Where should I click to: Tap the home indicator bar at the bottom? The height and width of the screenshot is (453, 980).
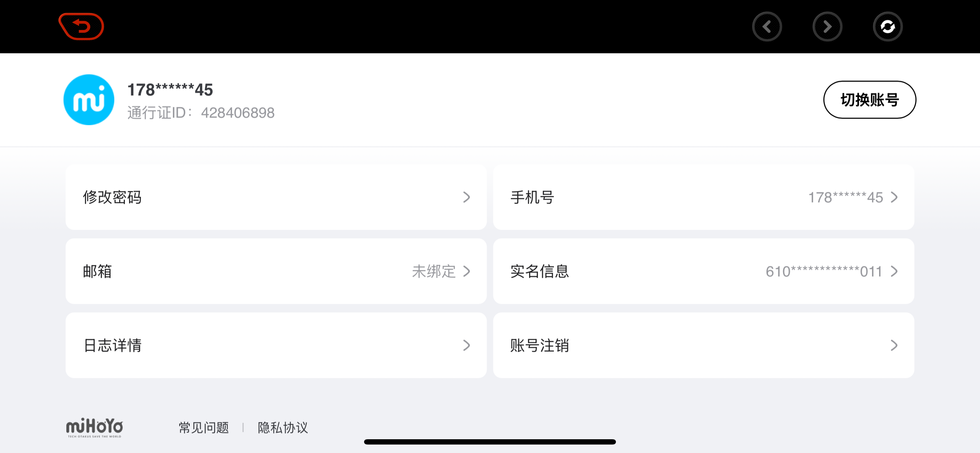490,442
